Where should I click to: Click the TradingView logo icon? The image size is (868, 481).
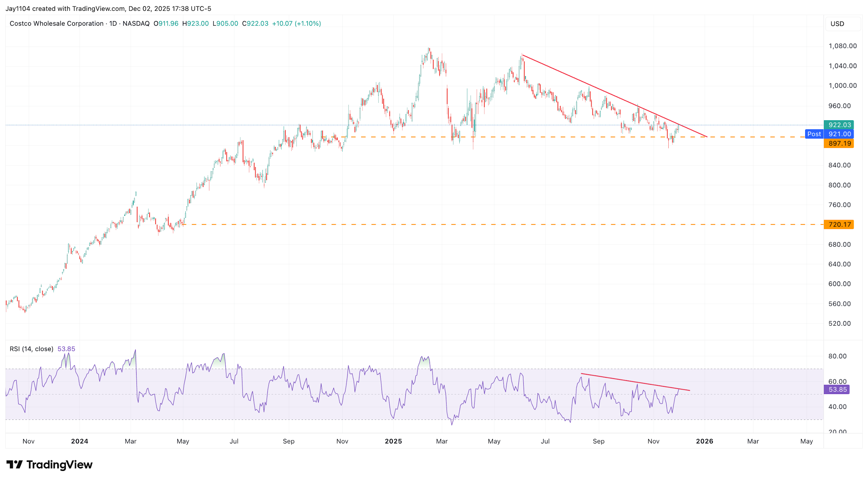(x=14, y=464)
